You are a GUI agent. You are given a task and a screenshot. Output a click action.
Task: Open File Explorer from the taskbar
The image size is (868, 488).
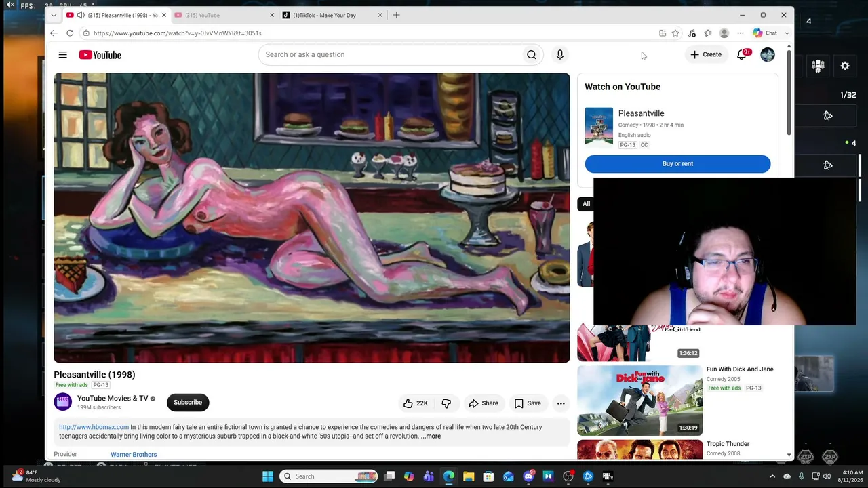469,476
